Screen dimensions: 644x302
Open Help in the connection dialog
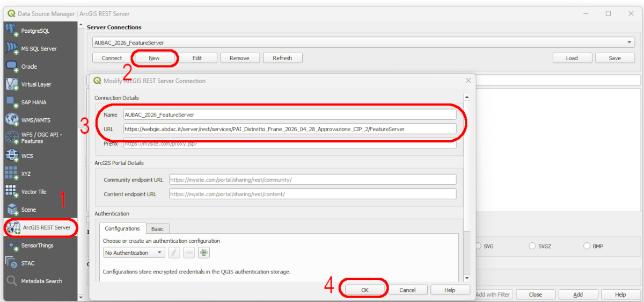tap(450, 290)
